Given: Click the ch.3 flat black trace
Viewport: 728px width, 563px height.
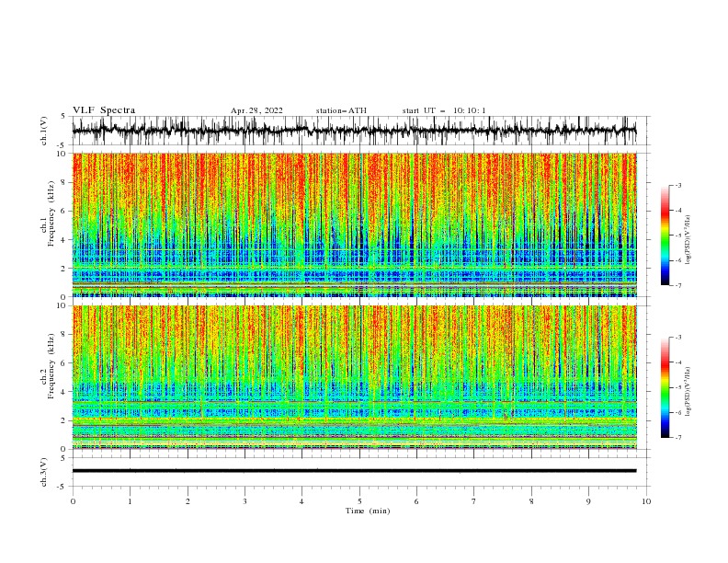Looking at the screenshot, I should point(354,471).
